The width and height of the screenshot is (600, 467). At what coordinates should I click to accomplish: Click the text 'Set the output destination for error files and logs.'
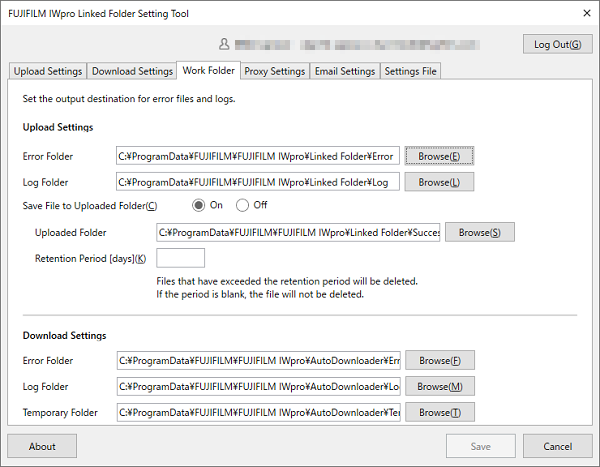129,99
